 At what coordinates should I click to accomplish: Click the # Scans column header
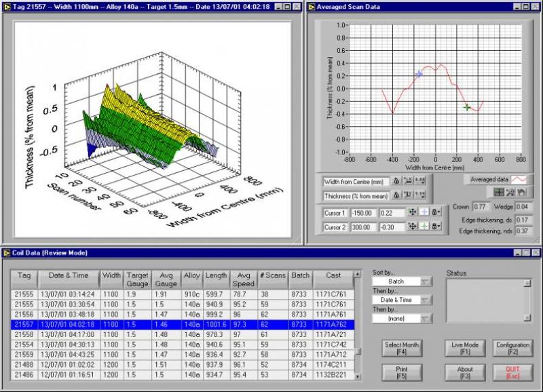coord(273,279)
